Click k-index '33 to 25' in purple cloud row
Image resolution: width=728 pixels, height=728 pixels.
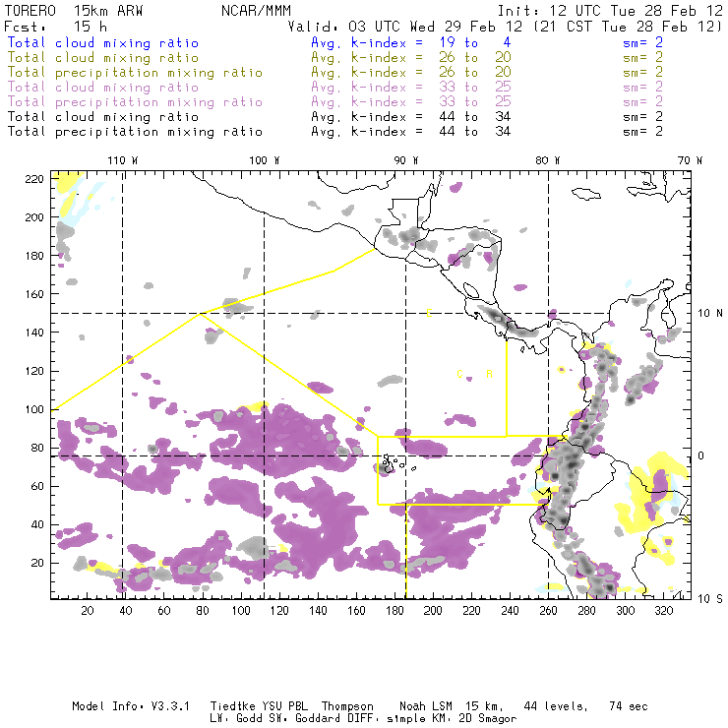click(475, 88)
